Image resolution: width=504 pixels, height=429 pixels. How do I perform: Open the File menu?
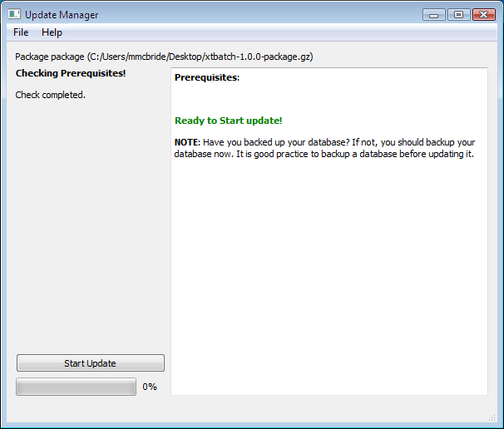(21, 32)
